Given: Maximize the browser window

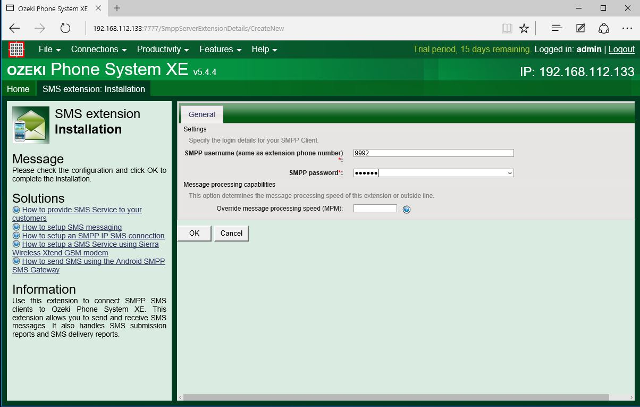Looking at the screenshot, I should [603, 8].
